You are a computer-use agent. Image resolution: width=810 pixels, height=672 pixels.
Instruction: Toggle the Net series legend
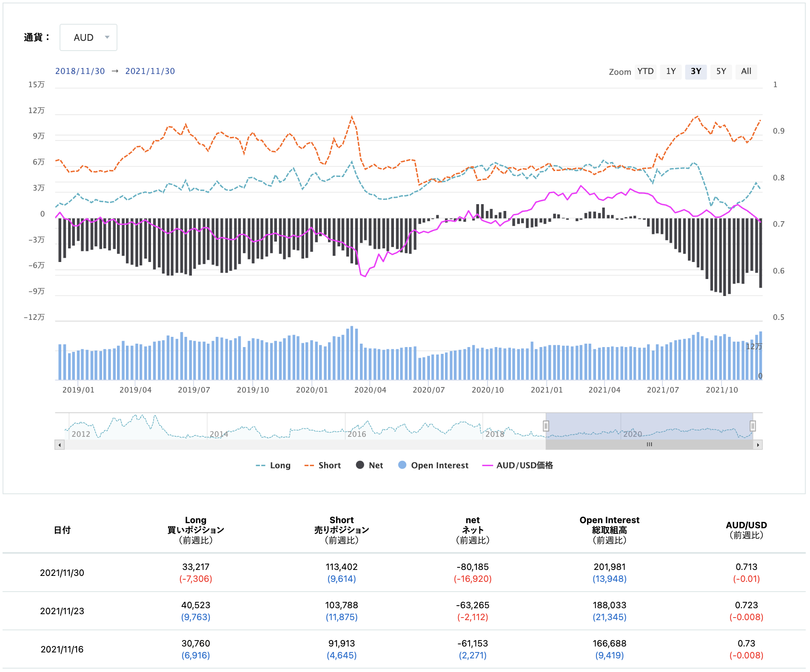370,465
